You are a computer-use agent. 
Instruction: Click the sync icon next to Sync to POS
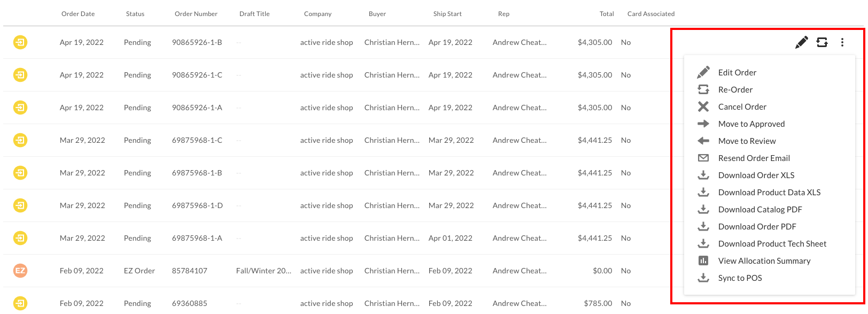[703, 278]
